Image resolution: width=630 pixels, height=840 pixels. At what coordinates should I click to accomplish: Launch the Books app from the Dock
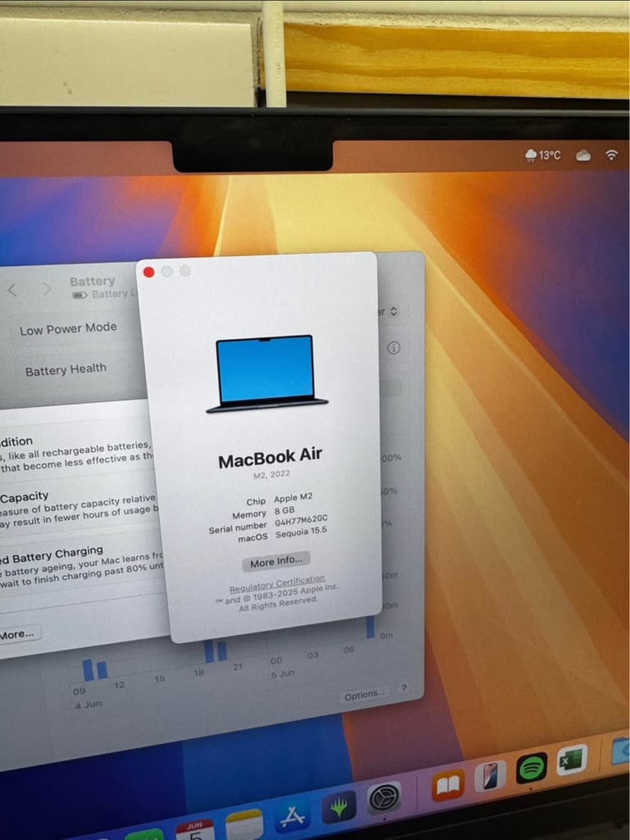pyautogui.click(x=449, y=786)
